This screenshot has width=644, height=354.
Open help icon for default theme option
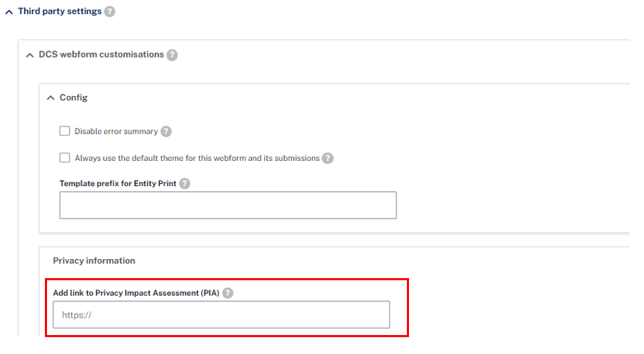tap(328, 158)
